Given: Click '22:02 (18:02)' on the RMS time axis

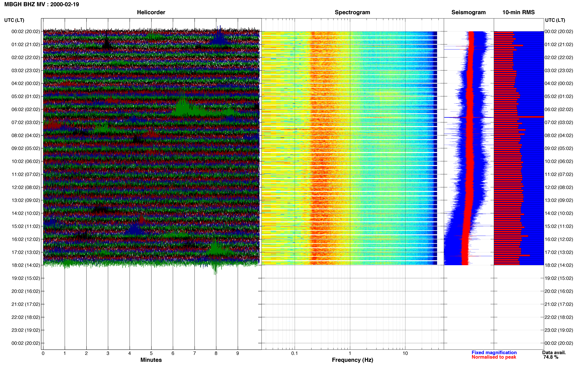Looking at the screenshot, I should point(559,317).
